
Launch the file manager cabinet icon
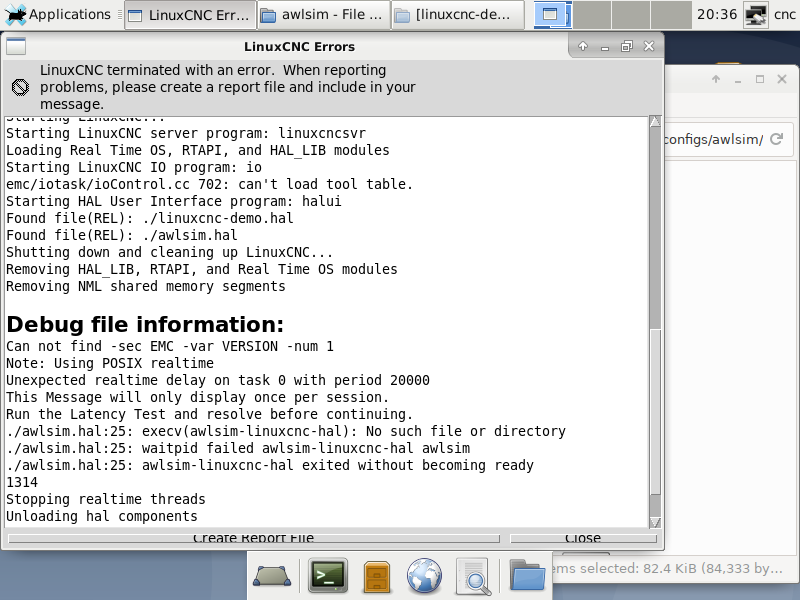[x=376, y=576]
